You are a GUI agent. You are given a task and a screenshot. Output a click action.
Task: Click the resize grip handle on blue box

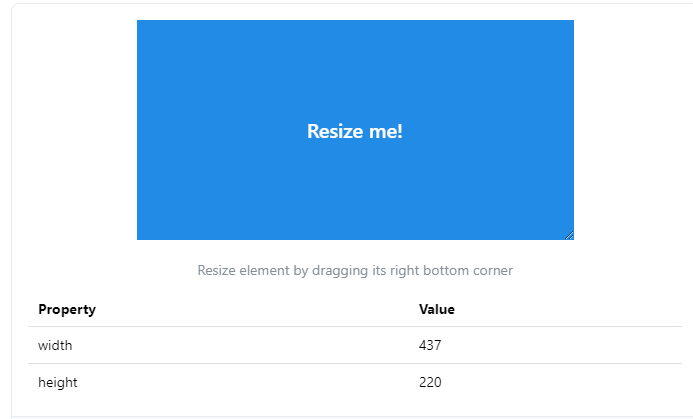point(569,236)
